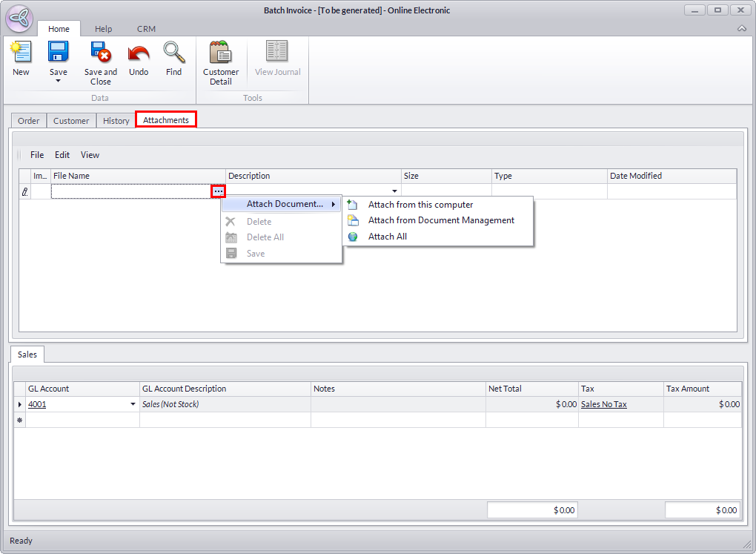This screenshot has width=756, height=554.
Task: Open the CRM ribbon tab
Action: pos(146,29)
